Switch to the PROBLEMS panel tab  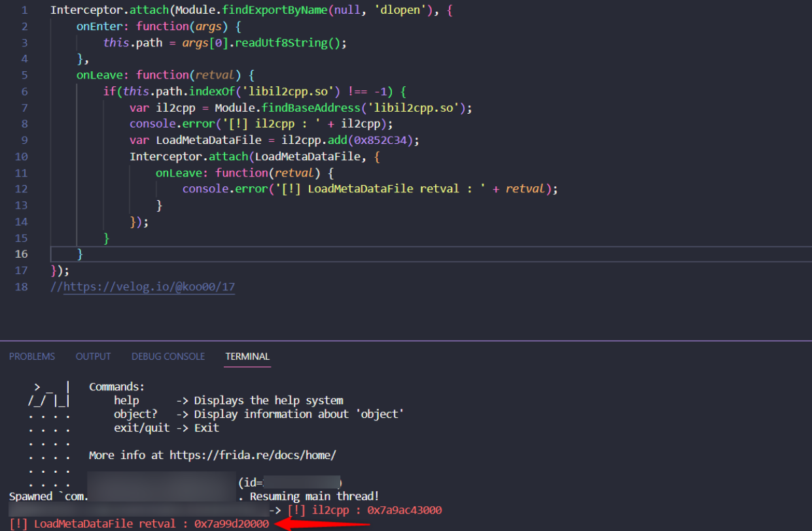tap(32, 356)
